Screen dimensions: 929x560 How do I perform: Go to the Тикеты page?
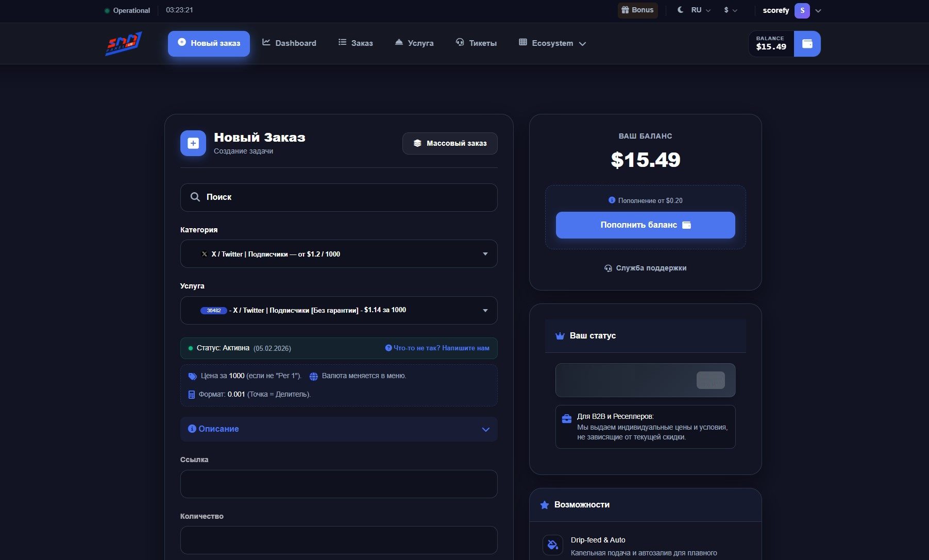point(476,43)
